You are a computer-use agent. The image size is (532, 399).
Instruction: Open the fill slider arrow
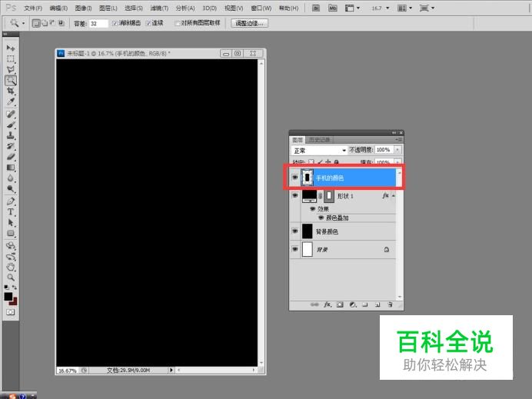click(397, 162)
